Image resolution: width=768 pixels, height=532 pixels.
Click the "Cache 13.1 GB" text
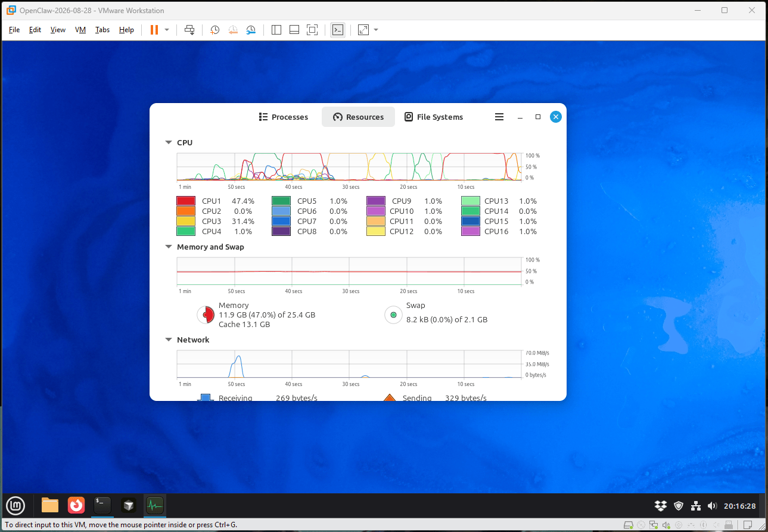pos(244,325)
